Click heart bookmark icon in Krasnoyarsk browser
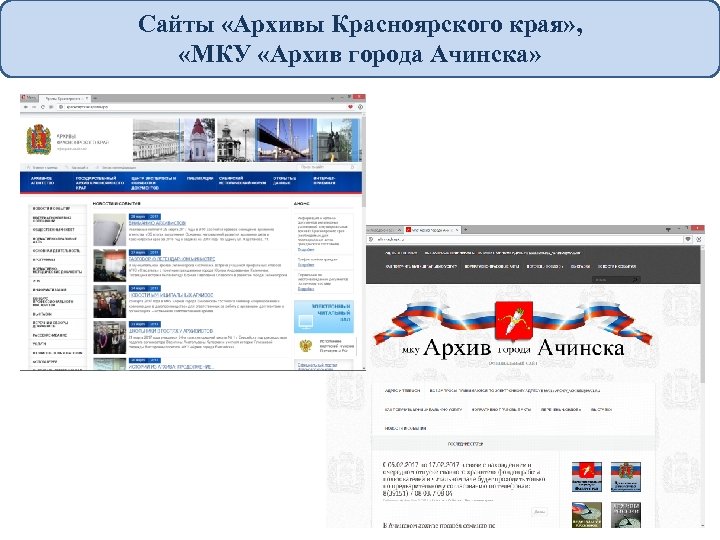Viewport: 720px width, 540px height. click(350, 107)
